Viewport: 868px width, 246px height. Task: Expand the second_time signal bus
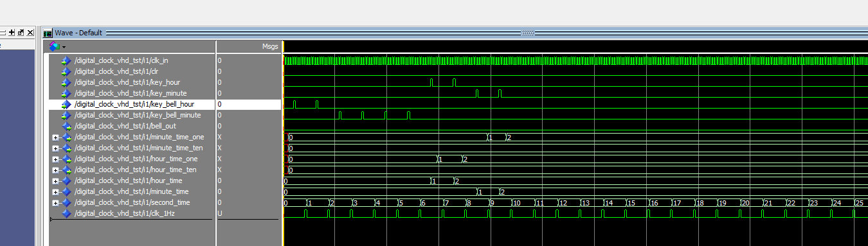[x=55, y=203]
